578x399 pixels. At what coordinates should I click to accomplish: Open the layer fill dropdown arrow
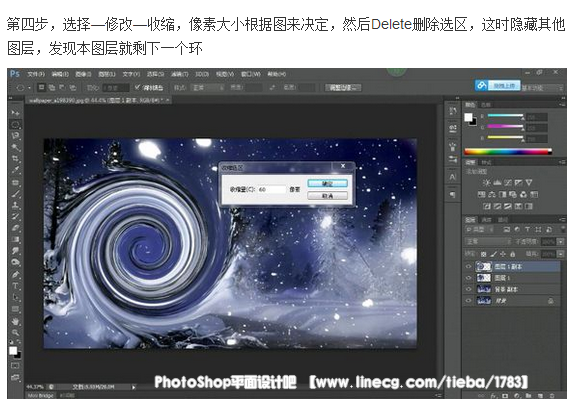pos(561,254)
